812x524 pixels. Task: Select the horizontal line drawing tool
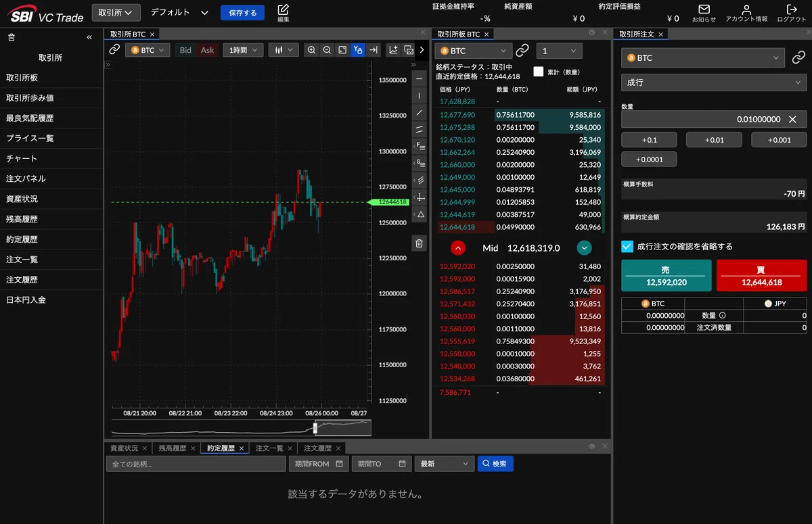pyautogui.click(x=419, y=79)
